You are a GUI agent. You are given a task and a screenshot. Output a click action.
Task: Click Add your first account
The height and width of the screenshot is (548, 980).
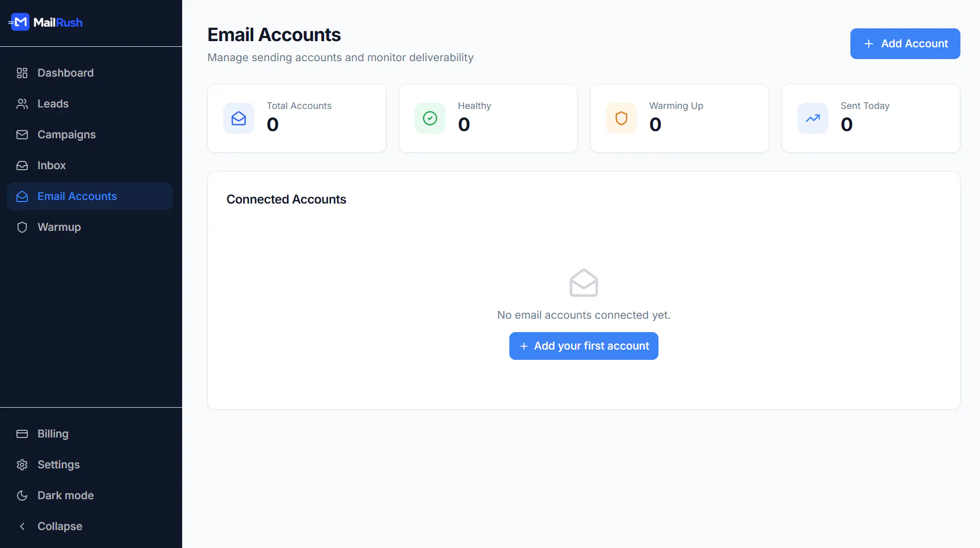[584, 346]
